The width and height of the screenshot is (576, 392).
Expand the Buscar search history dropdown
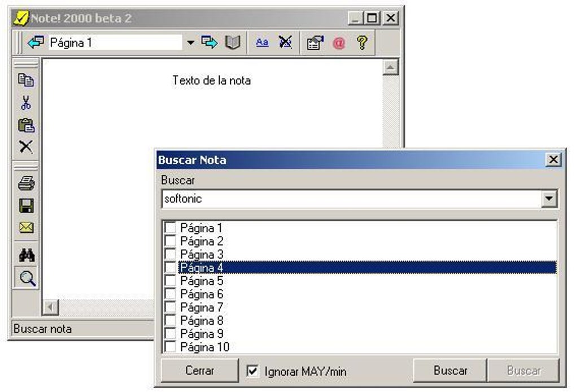tap(549, 199)
